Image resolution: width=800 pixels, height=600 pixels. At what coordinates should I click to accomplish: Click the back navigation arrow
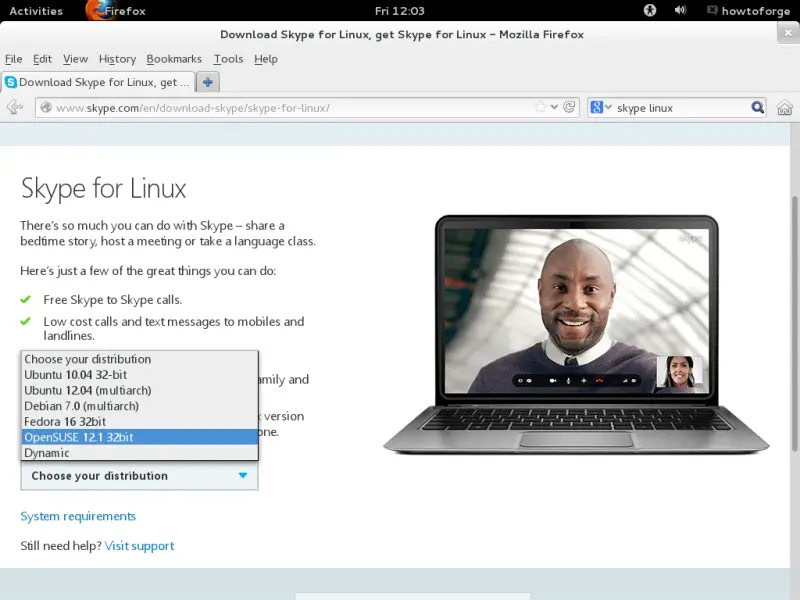click(15, 107)
